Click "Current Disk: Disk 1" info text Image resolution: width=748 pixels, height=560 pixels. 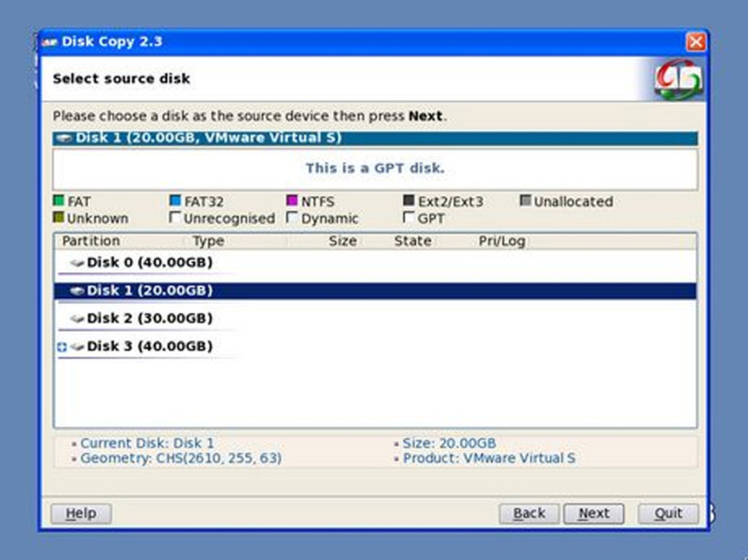point(148,443)
